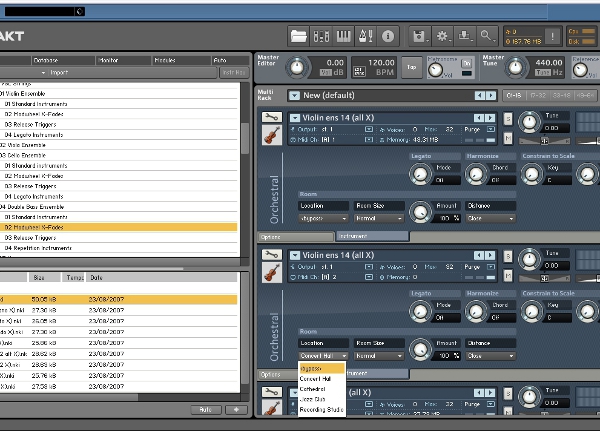Open first instrument's Output dropdown
600x431 pixels.
pos(368,129)
